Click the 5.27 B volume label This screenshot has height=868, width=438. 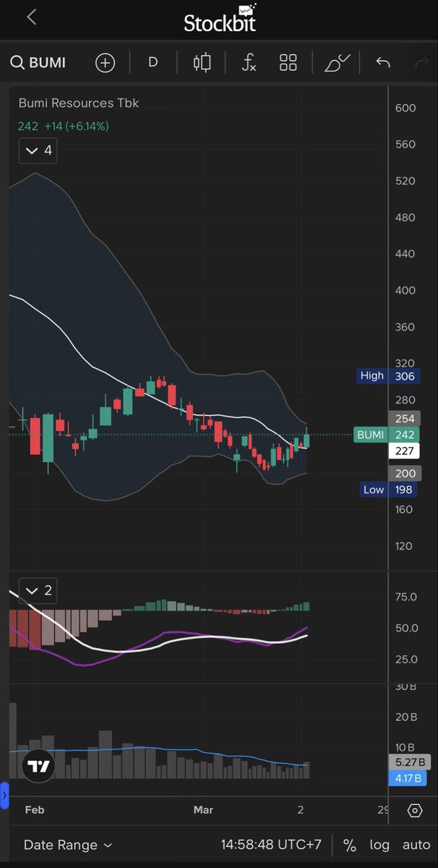point(410,762)
